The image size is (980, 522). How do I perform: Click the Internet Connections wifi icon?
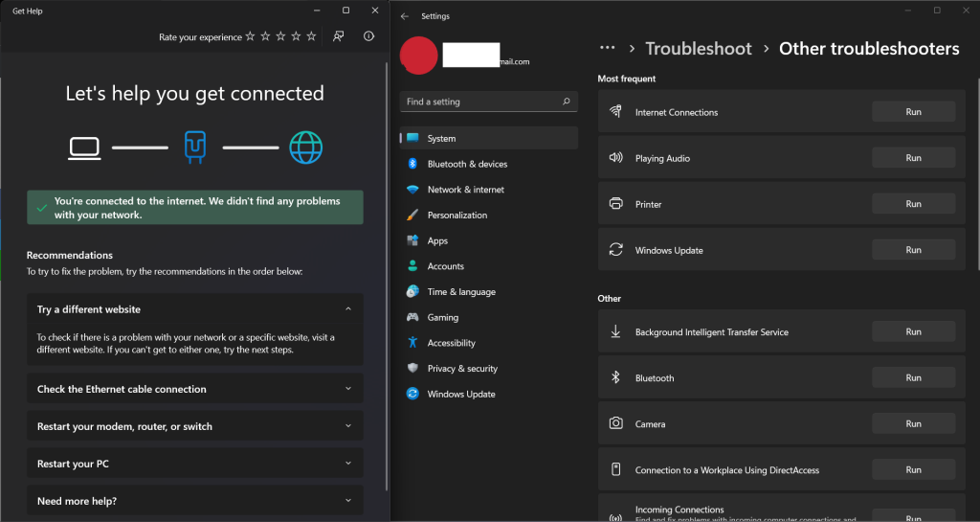(x=615, y=111)
